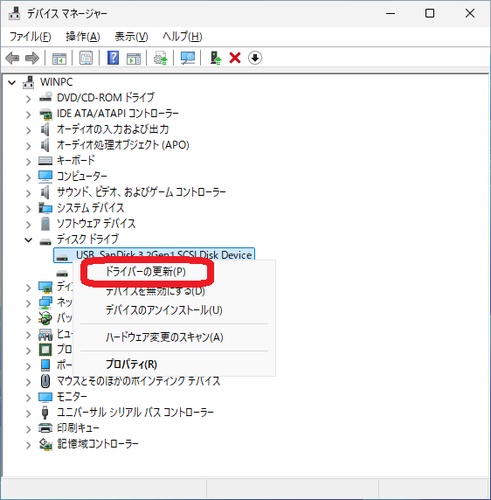Click scan for hardware changes monitor icon

point(188,58)
